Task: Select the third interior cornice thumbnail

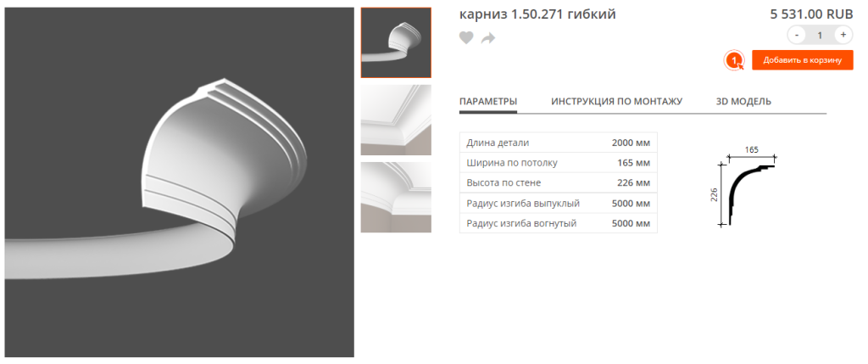Action: [x=396, y=197]
